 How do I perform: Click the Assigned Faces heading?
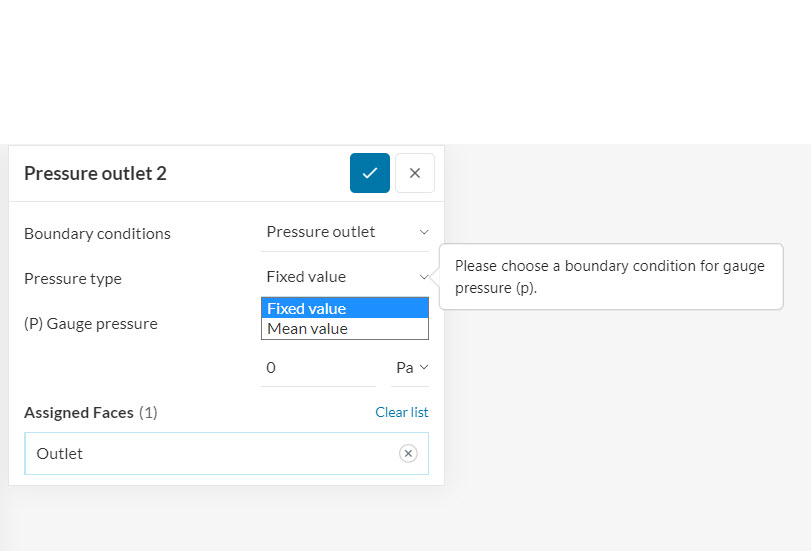(79, 413)
